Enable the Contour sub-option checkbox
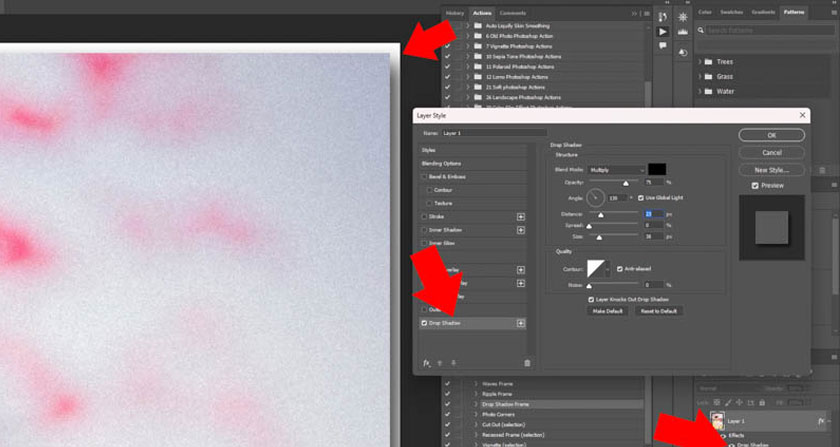The width and height of the screenshot is (840, 447). (430, 190)
